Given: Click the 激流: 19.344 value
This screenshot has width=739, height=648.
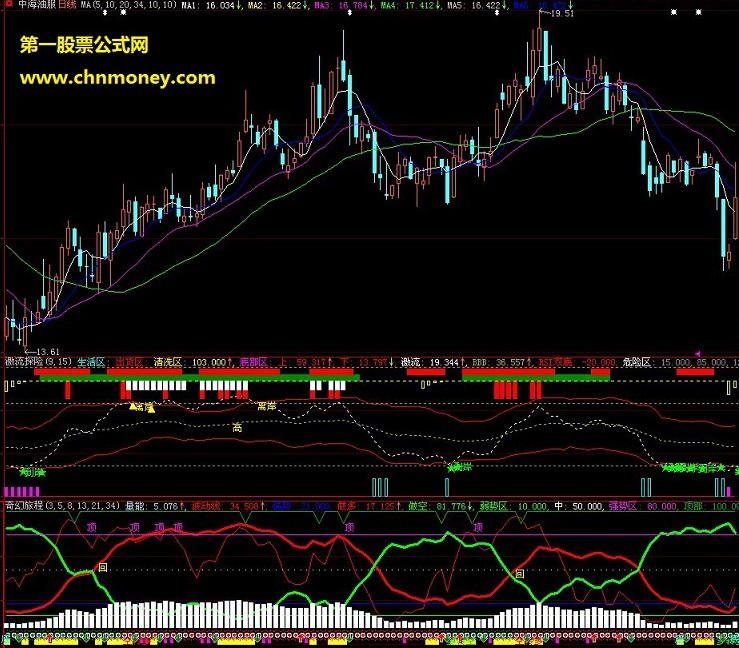Looking at the screenshot, I should click(x=432, y=362).
